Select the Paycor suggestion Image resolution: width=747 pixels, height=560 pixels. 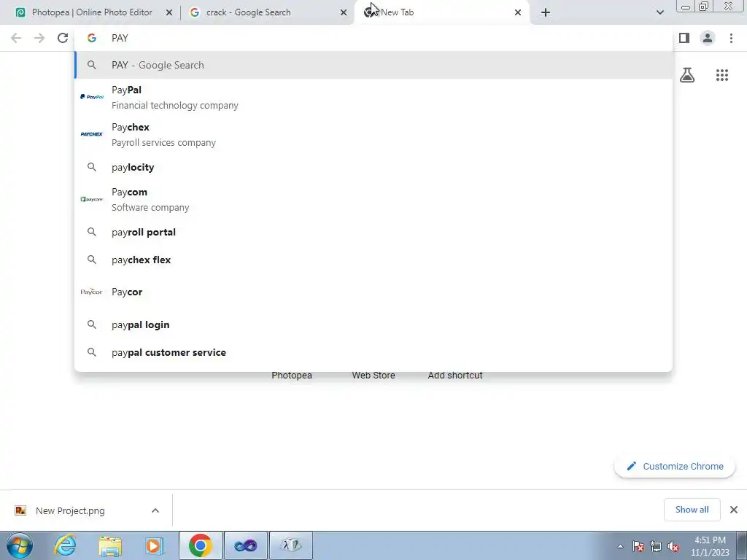373,292
